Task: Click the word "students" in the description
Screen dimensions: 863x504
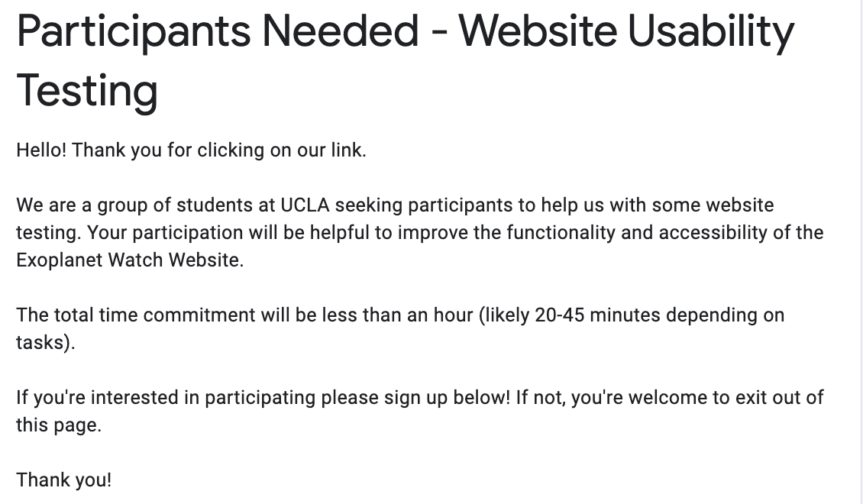Action: point(212,205)
